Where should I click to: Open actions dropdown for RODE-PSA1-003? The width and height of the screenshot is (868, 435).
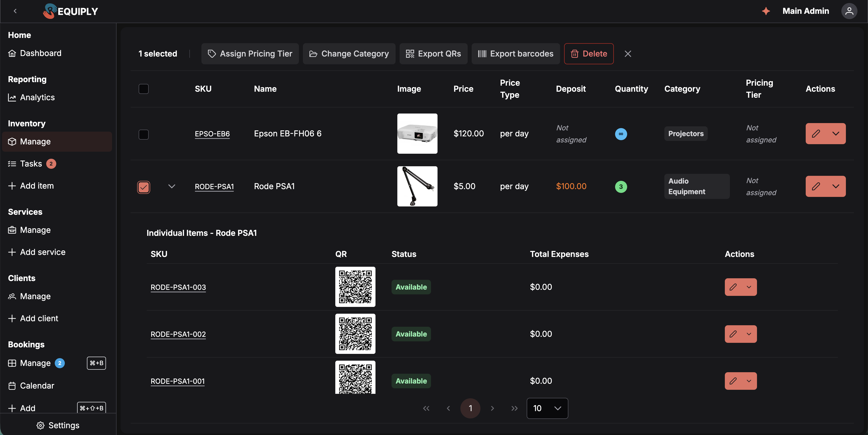(x=749, y=287)
